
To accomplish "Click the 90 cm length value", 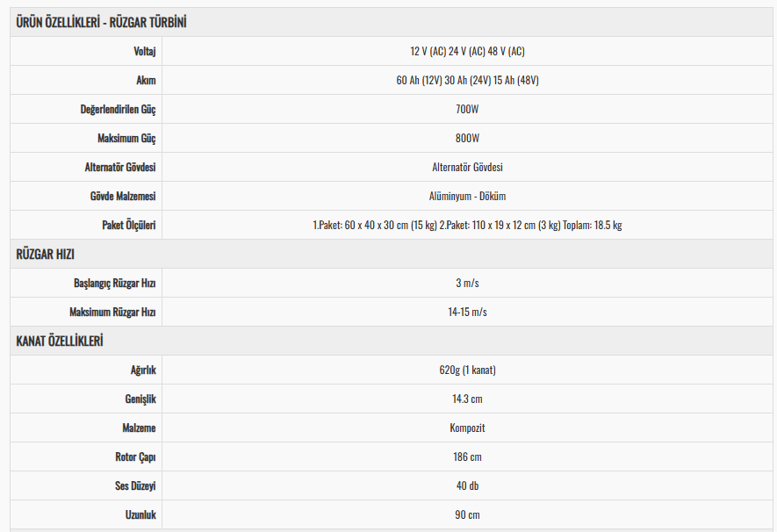I will (x=467, y=514).
